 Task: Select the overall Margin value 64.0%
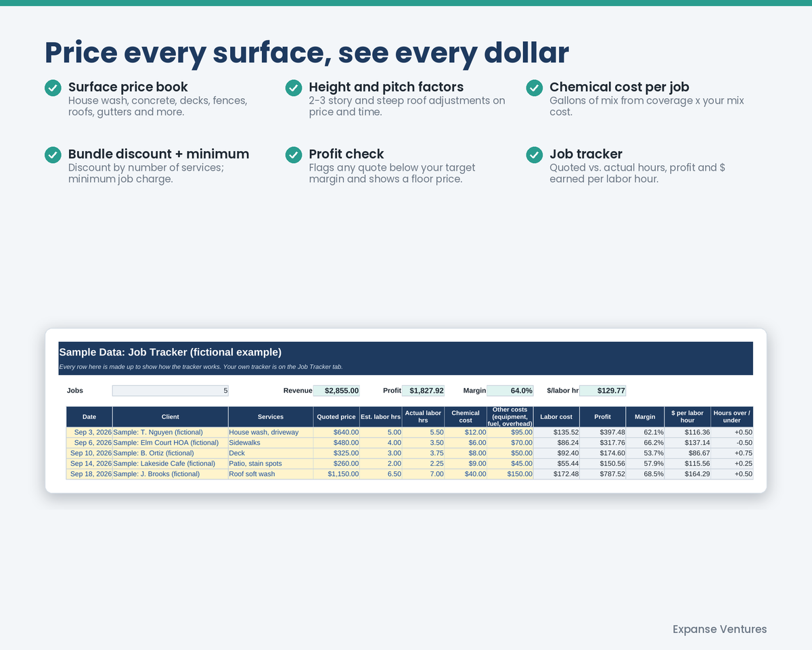510,391
